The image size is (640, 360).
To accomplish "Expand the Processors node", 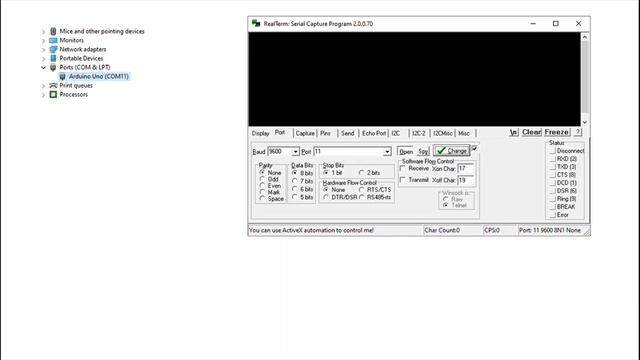I will (x=43, y=95).
